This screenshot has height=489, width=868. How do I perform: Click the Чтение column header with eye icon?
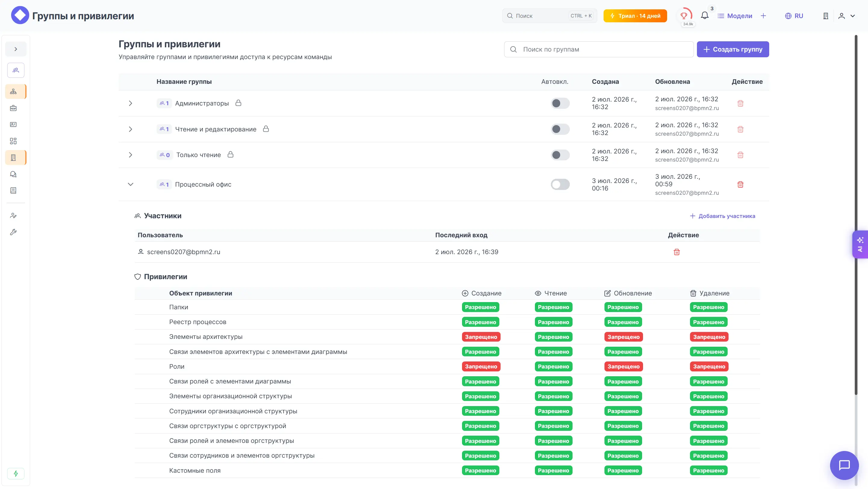(551, 293)
